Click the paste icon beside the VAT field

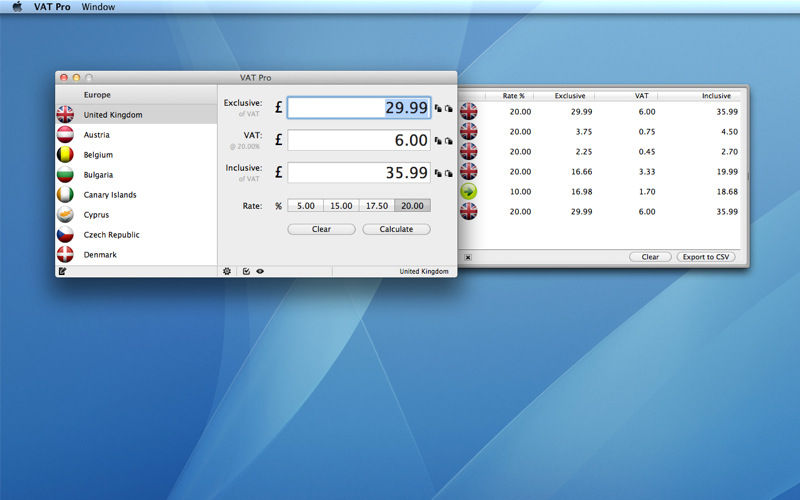pos(448,142)
